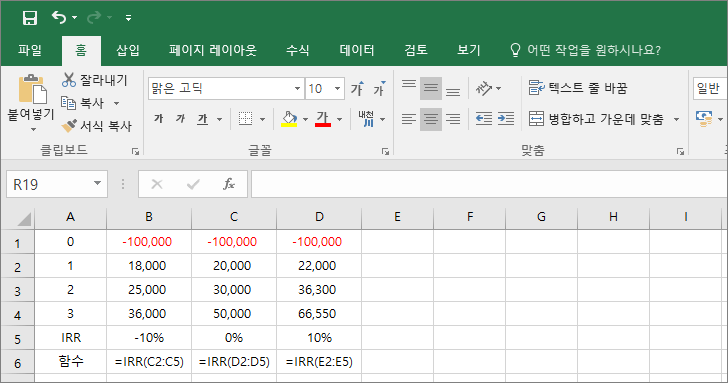Click the borders icon
This screenshot has width=728, height=383.
click(x=245, y=119)
